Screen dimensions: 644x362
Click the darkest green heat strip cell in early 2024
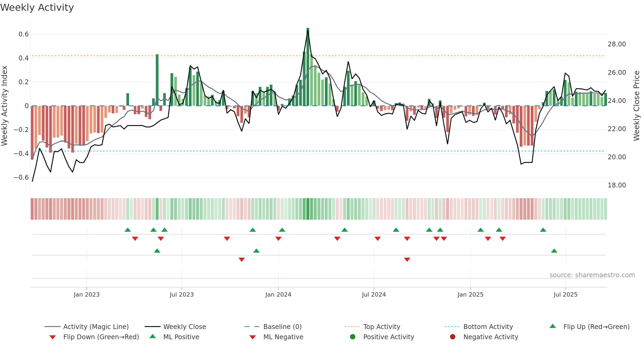(308, 209)
